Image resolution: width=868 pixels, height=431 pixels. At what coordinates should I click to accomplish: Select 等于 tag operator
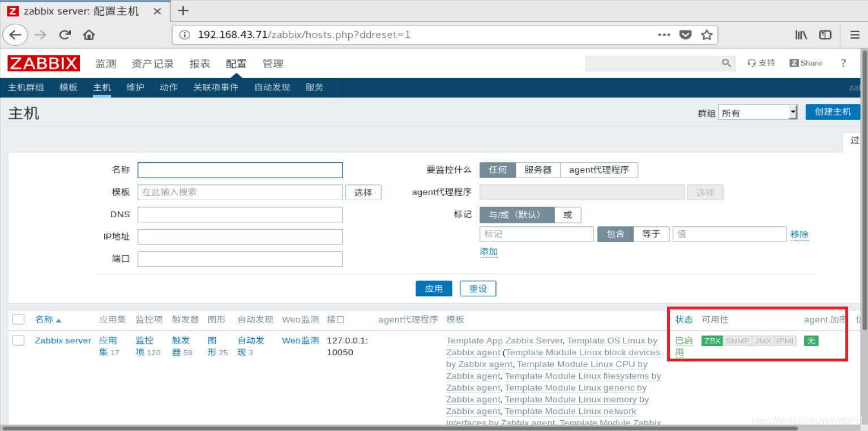(x=651, y=234)
